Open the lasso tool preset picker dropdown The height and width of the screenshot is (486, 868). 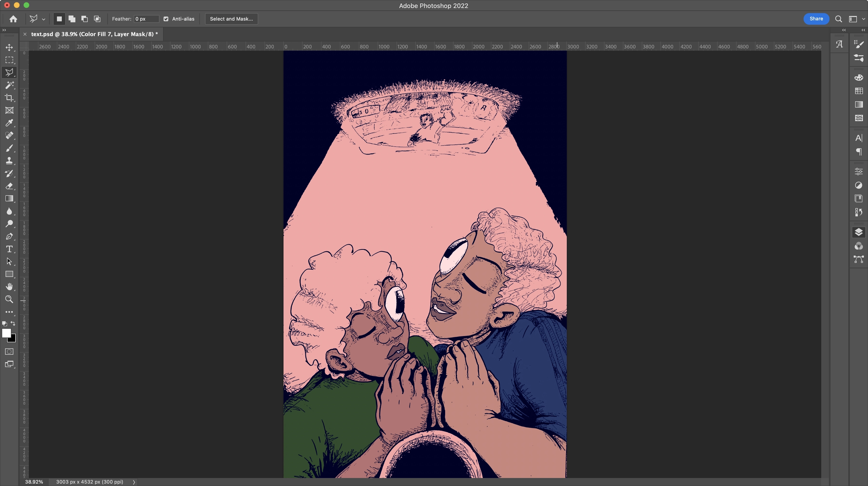pos(43,20)
